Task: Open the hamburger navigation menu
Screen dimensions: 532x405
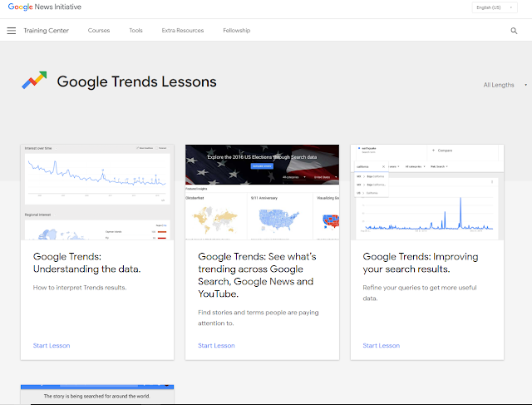Action: tap(11, 31)
